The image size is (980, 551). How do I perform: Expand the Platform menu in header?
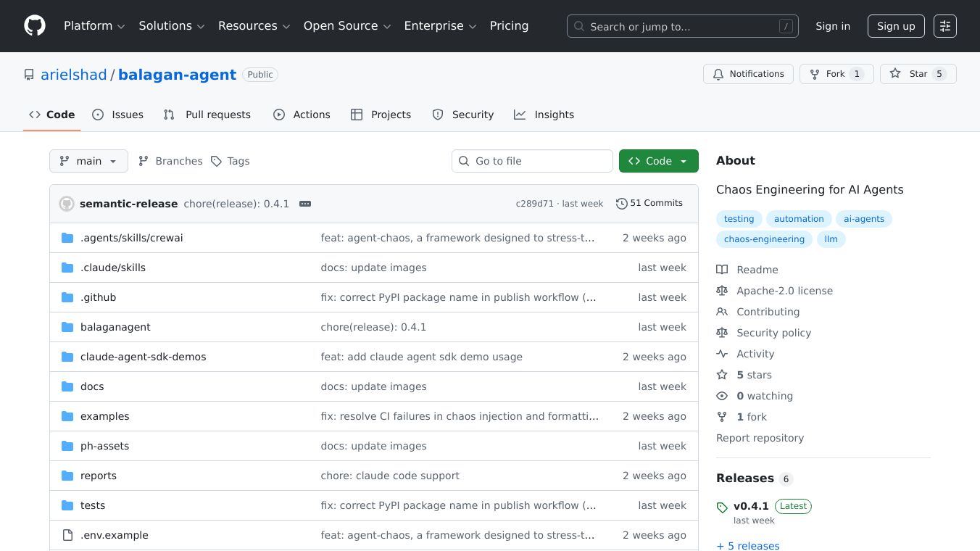(94, 26)
